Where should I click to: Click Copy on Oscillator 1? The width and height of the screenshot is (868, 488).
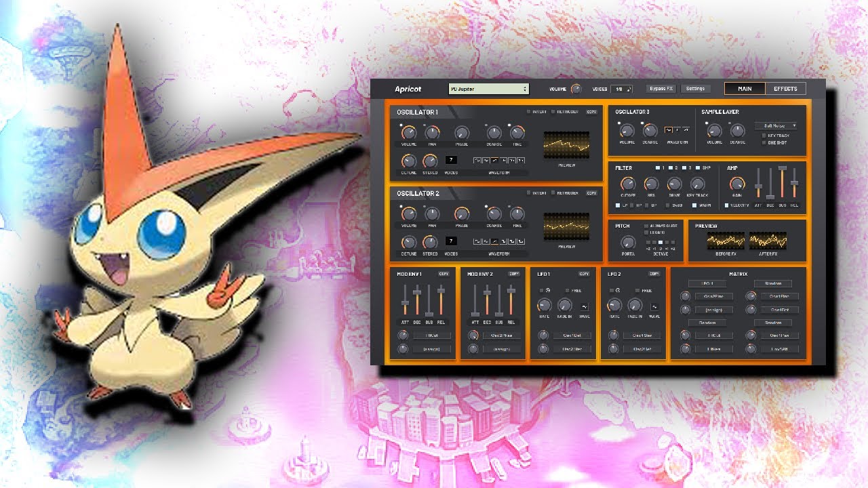pyautogui.click(x=591, y=112)
